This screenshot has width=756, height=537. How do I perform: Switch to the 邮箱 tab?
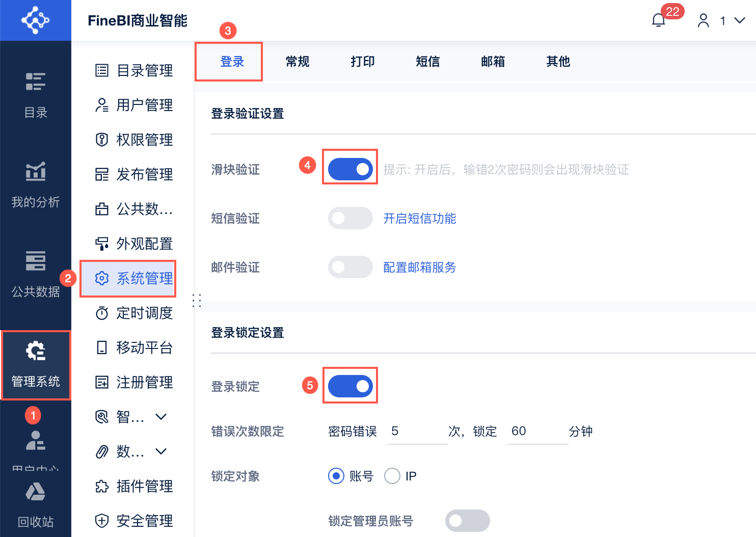pyautogui.click(x=493, y=62)
